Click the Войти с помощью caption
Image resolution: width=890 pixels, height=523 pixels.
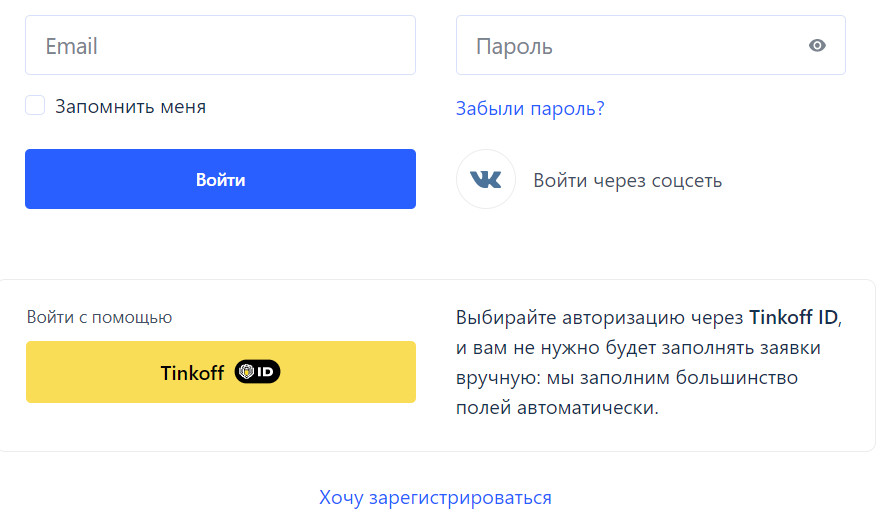99,317
